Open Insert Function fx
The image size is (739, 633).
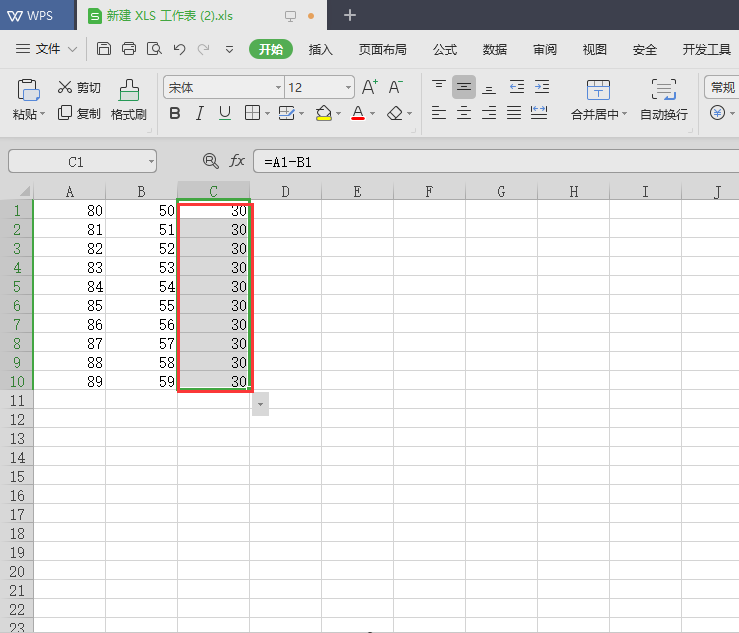[237, 161]
